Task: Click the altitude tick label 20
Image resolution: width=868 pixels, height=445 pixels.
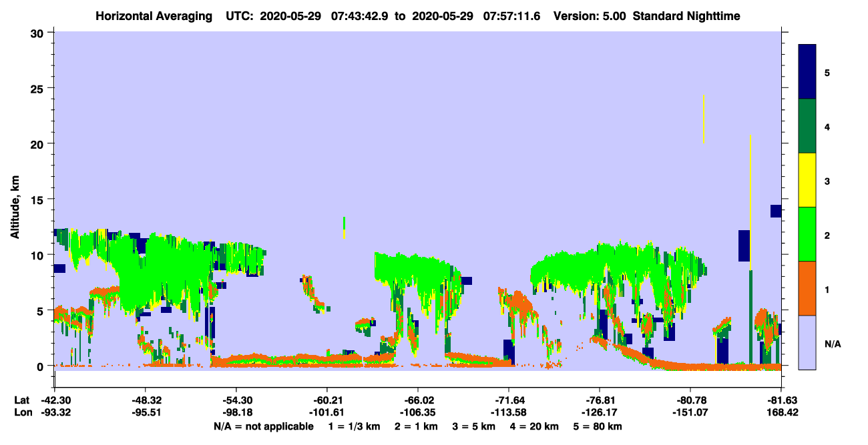Action: [x=39, y=143]
